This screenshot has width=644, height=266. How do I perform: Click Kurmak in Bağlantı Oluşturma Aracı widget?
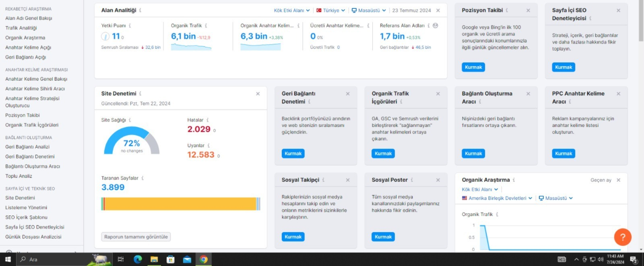(473, 154)
